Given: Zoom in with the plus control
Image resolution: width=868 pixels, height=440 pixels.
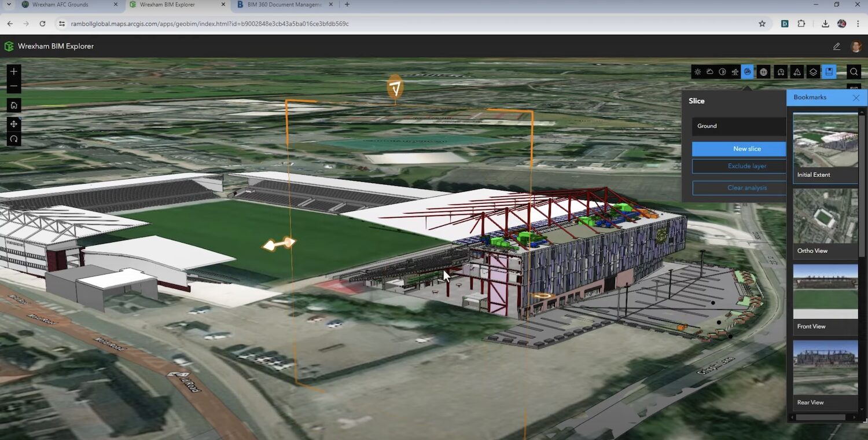Looking at the screenshot, I should coord(13,71).
